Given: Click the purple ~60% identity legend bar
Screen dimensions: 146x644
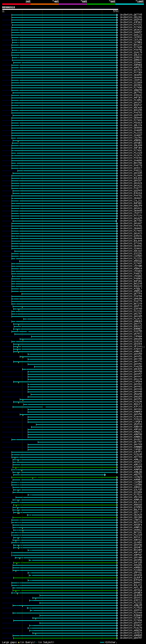Looking at the screenshot, I should point(73,4).
